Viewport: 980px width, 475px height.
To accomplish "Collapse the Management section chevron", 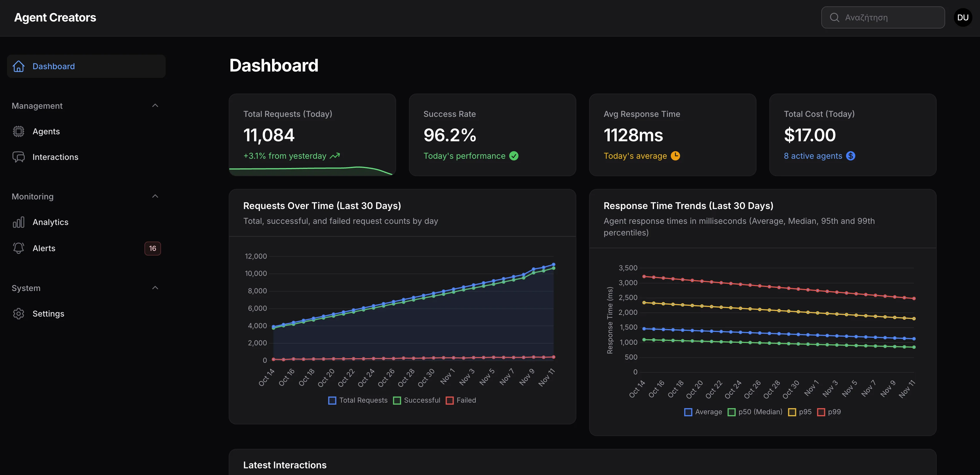I will [155, 106].
